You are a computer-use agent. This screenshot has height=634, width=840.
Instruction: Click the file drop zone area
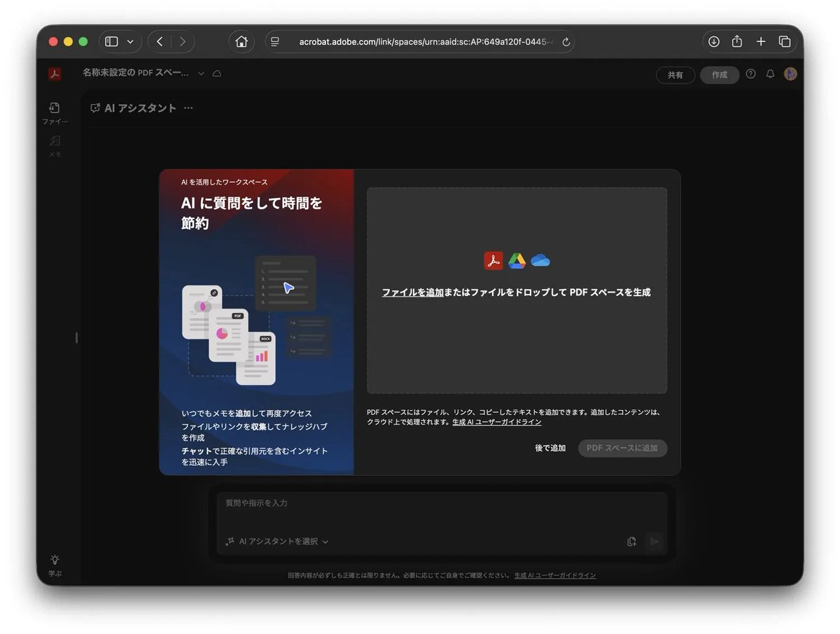517,290
